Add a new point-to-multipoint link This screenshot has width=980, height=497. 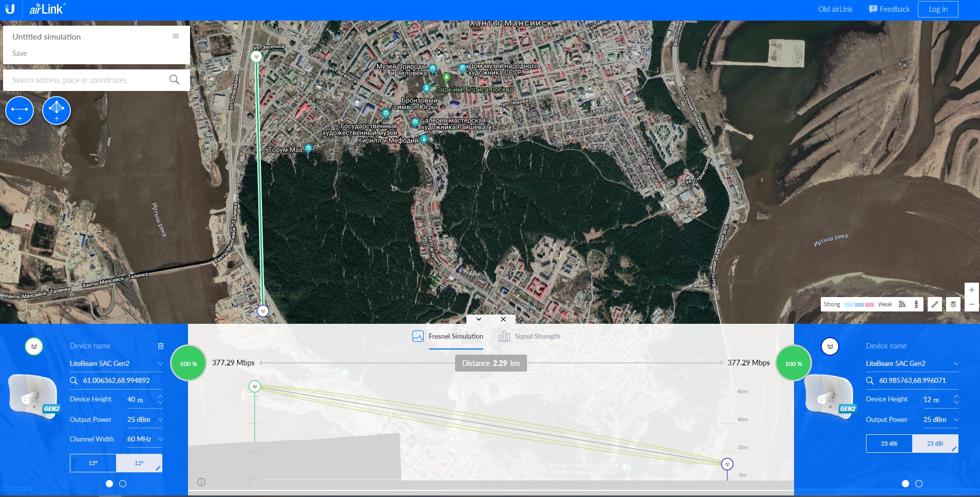click(56, 111)
